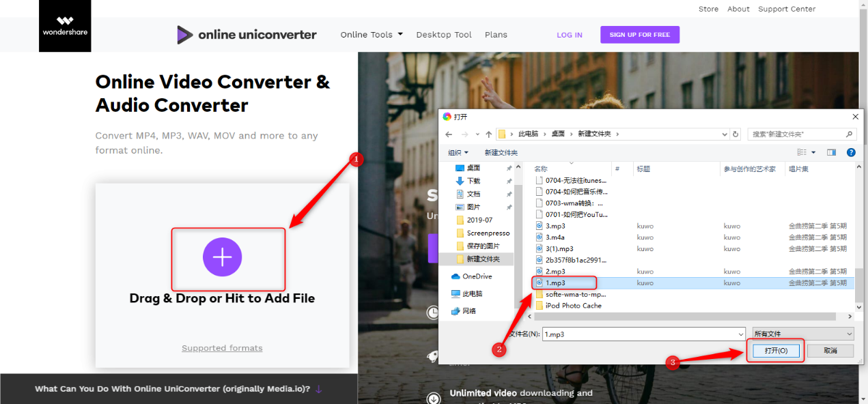Viewport: 868px width, 404px height.
Task: Click the 网络 network icon in sidebar
Action: pyautogui.click(x=456, y=311)
